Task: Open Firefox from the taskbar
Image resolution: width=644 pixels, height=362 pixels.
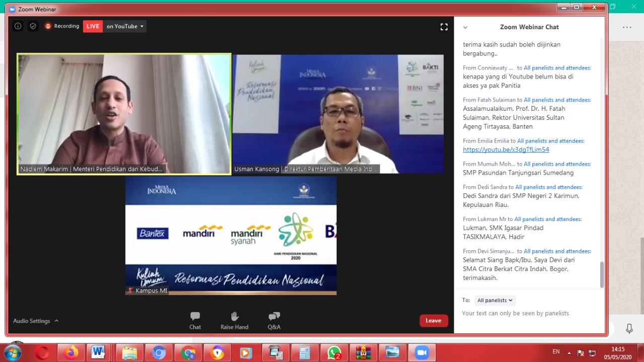Action: tap(71, 352)
